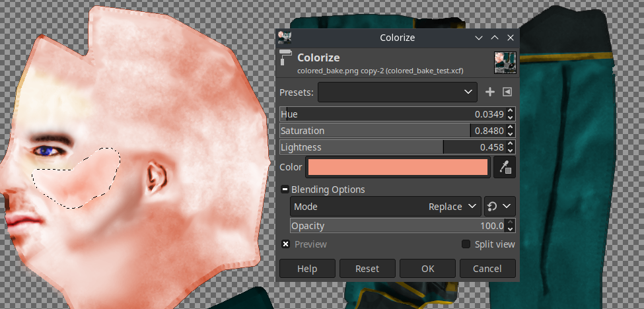
Task: Click the Cancel button
Action: click(x=487, y=269)
